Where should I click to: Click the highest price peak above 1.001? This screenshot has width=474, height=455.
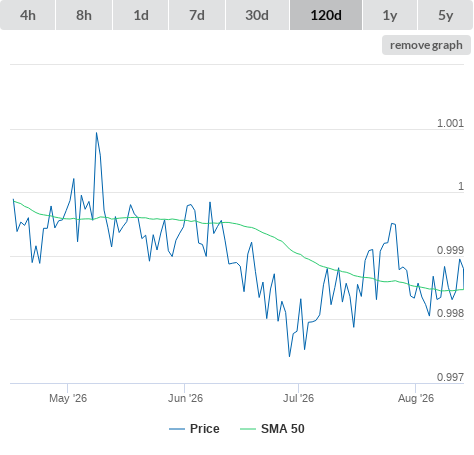tap(97, 133)
